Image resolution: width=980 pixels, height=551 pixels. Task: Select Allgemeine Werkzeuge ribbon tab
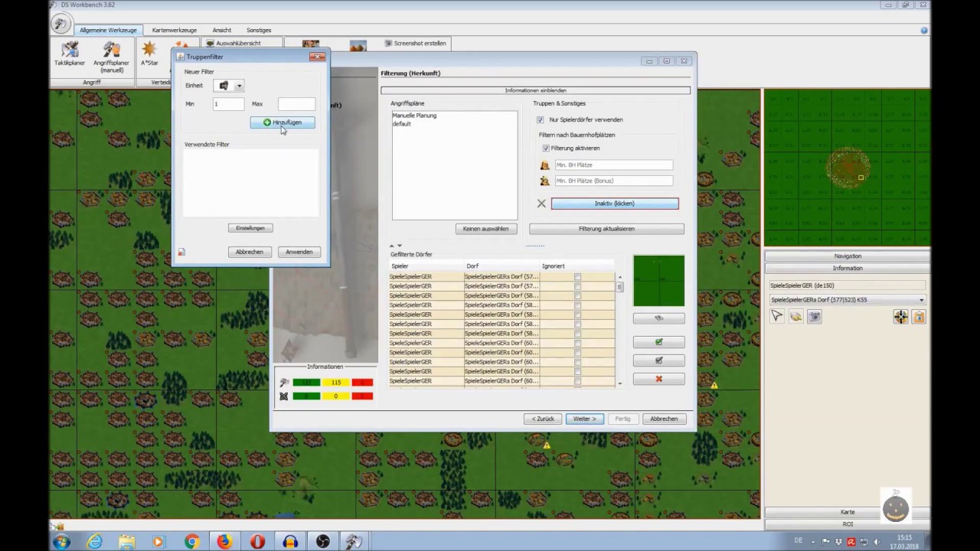[108, 30]
